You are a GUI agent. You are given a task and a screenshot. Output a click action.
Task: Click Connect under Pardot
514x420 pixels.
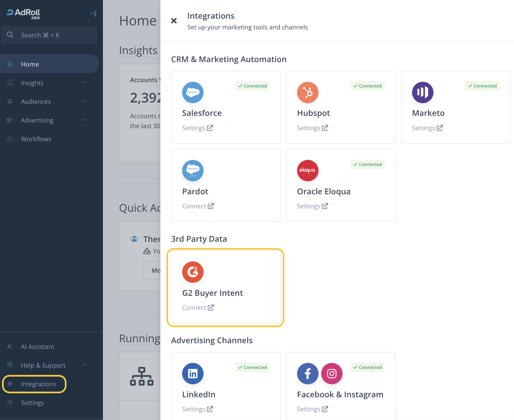(198, 206)
